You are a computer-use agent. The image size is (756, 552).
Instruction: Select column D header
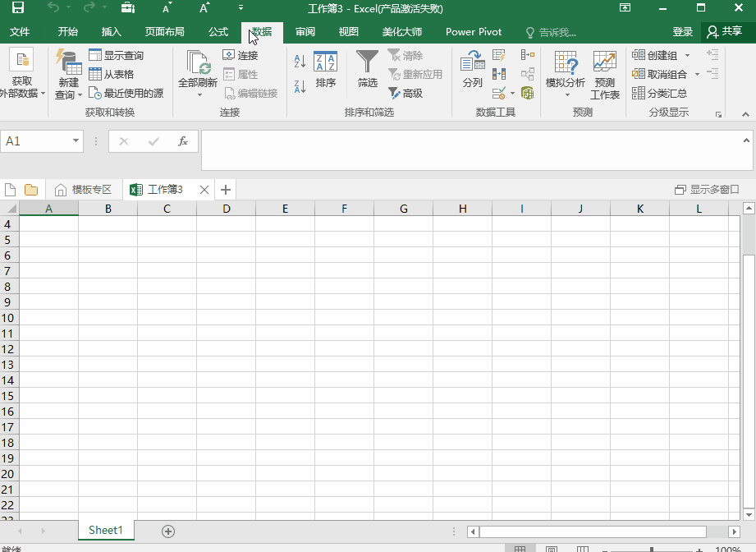226,209
